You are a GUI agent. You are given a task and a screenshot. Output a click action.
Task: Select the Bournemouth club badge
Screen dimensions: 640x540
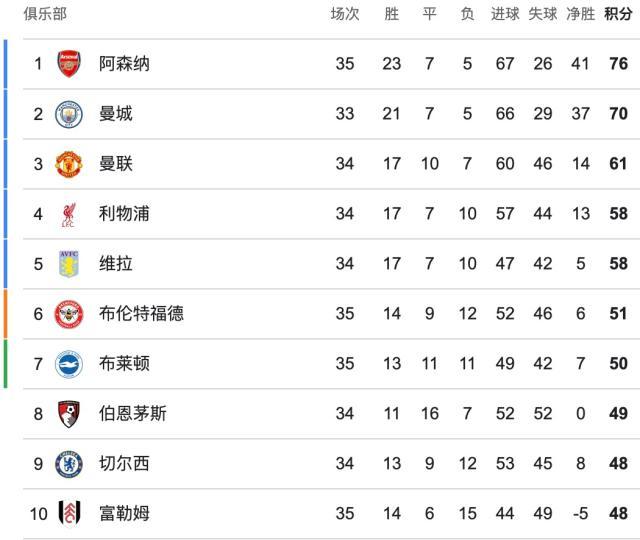[x=69, y=414]
